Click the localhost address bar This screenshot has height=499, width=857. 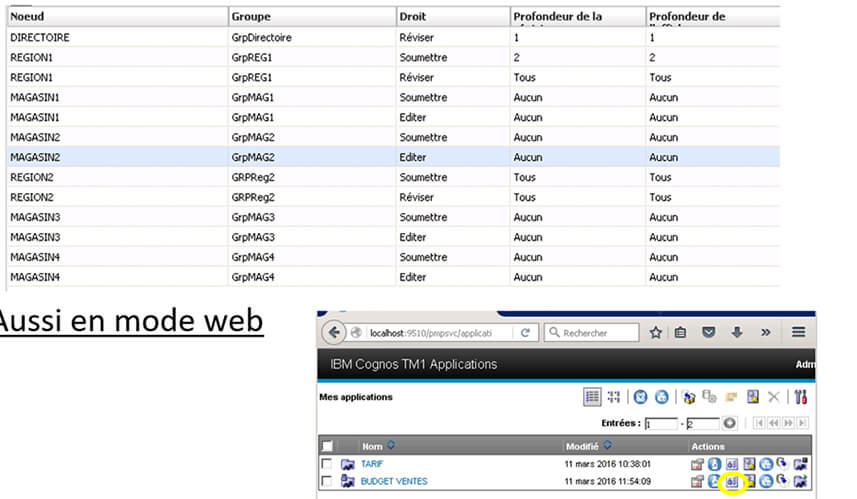(x=440, y=332)
